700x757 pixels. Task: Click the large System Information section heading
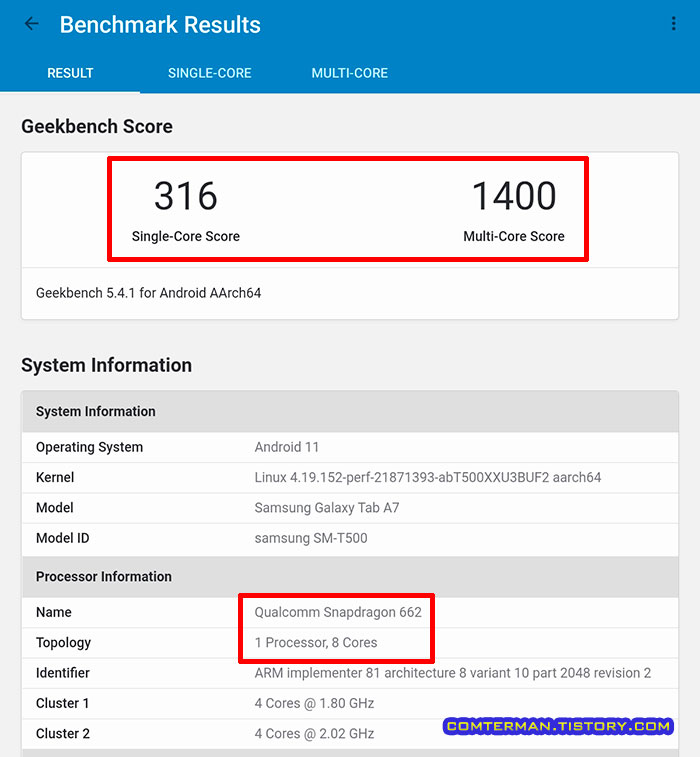[x=107, y=365]
